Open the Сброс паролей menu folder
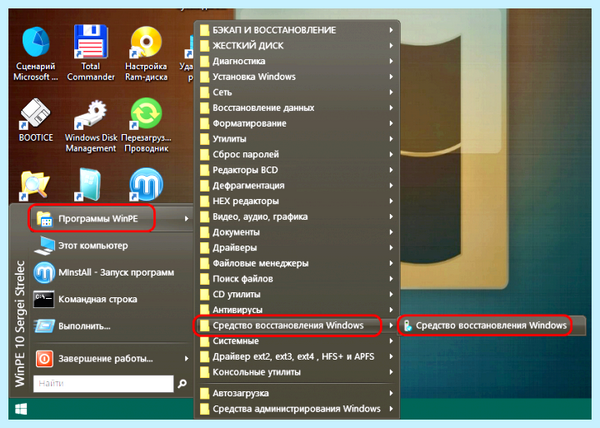The image size is (600, 428). coord(297,155)
